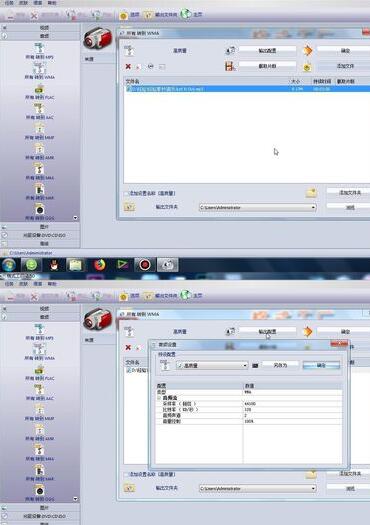The width and height of the screenshot is (370, 525).
Task: Click the gray Format Factory taskbar icon
Action: pos(167,265)
